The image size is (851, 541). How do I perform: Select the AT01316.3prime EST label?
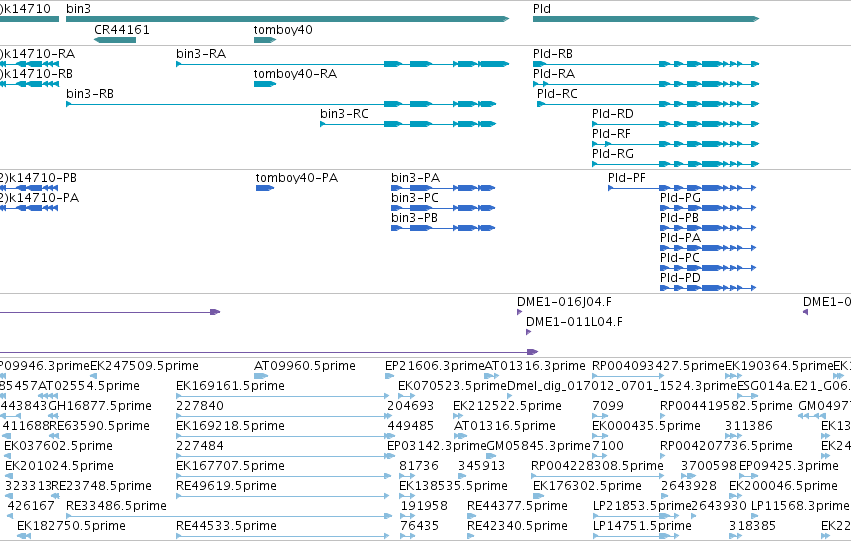tap(535, 366)
